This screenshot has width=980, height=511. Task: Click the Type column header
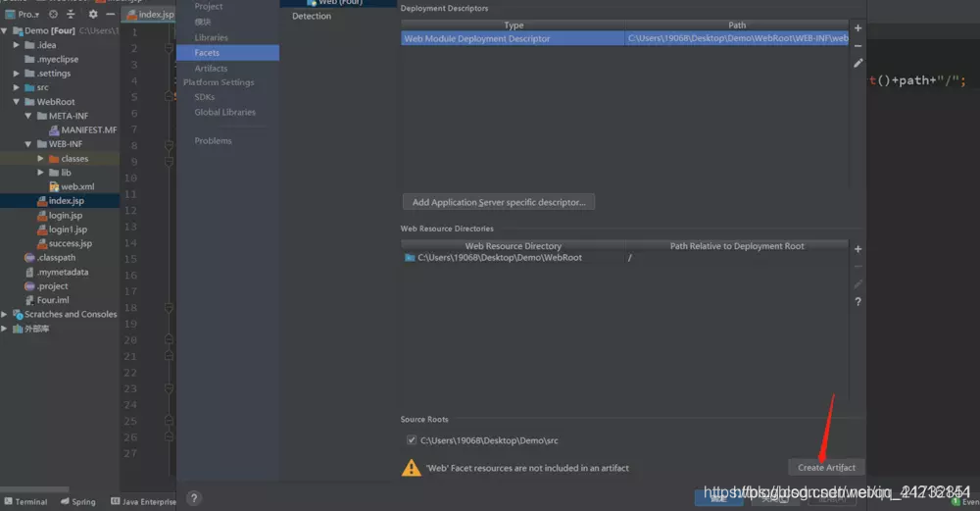click(x=514, y=26)
